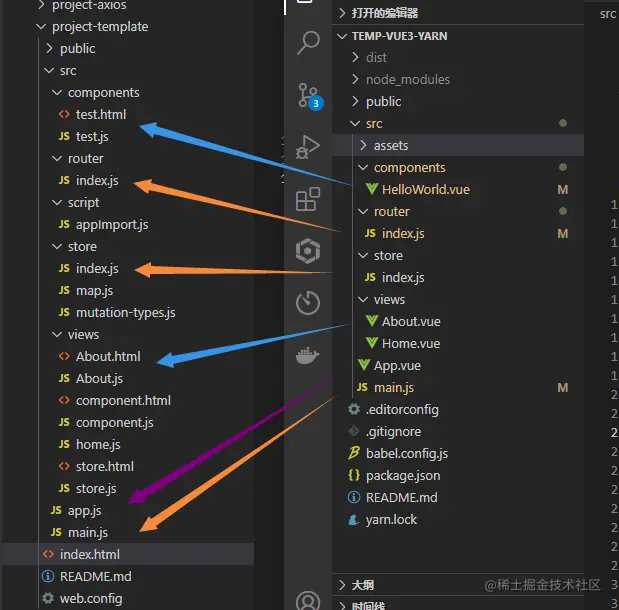Collapse the left-panel store folder
Image resolution: width=619 pixels, height=610 pixels.
tap(57, 246)
